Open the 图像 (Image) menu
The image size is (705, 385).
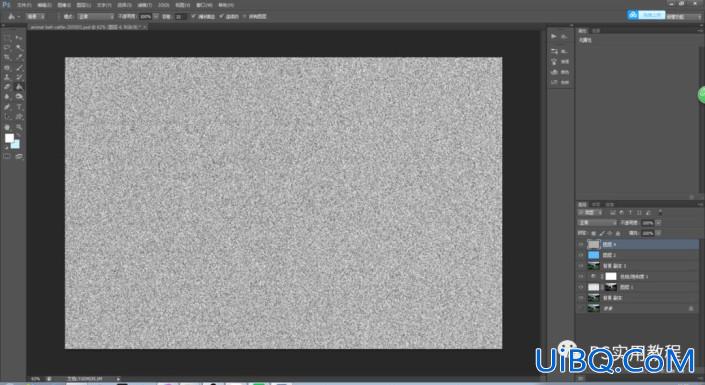tap(64, 5)
